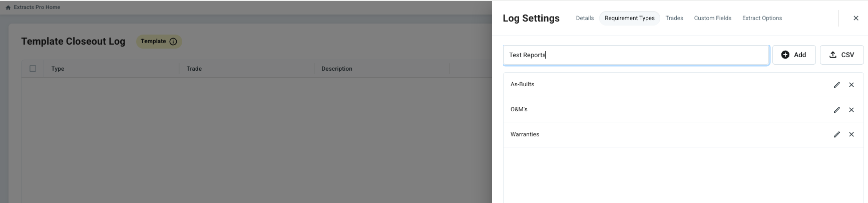Go to Extract Options tab
The width and height of the screenshot is (868, 203).
761,18
